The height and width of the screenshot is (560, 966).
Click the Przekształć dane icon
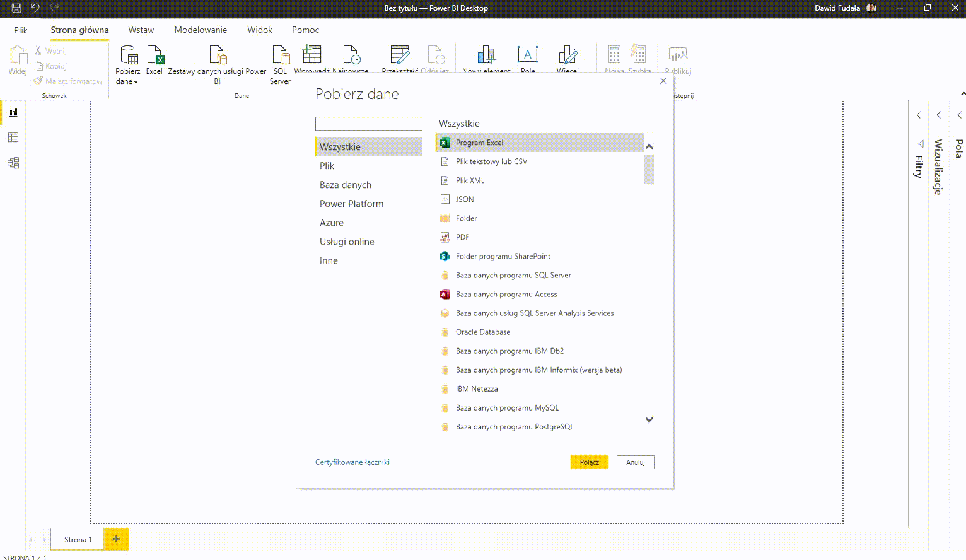400,55
